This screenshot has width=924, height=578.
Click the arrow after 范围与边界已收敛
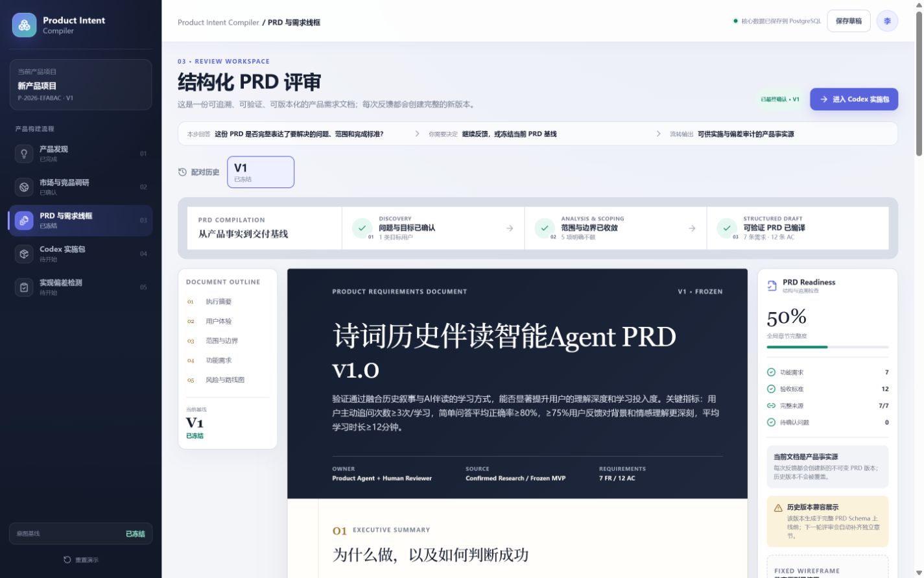(x=692, y=228)
